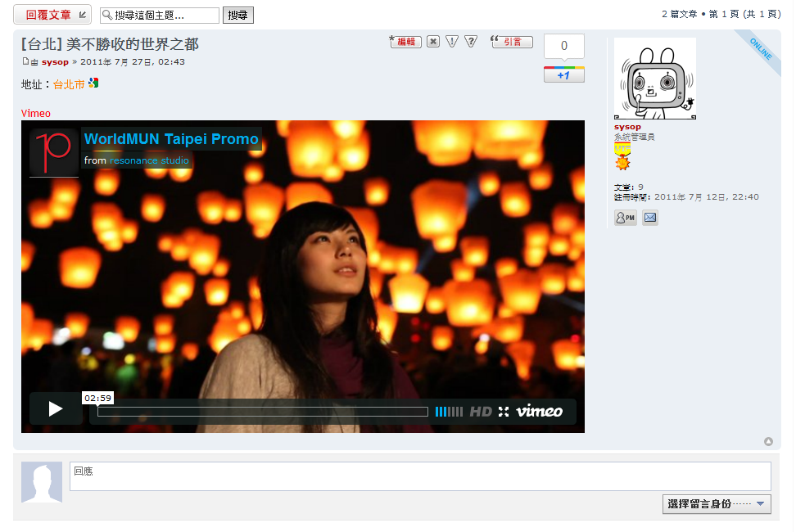The height and width of the screenshot is (532, 796).
Task: Click the report post exclamation icon
Action: pos(452,42)
